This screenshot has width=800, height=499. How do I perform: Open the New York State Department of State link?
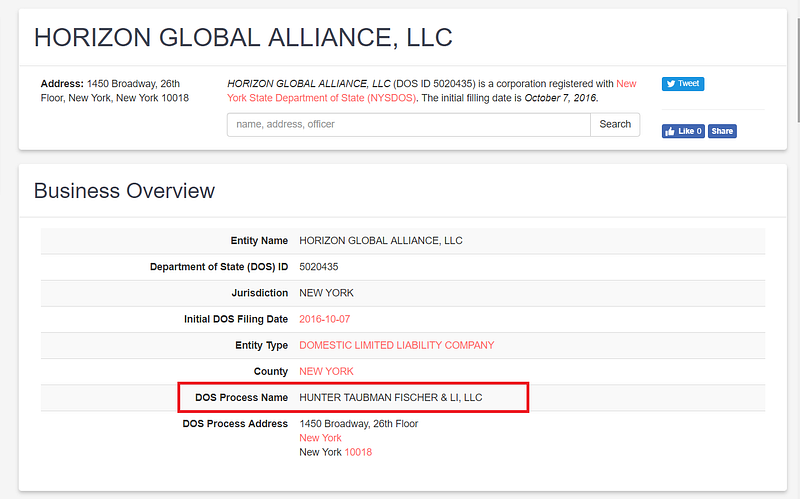point(432,91)
